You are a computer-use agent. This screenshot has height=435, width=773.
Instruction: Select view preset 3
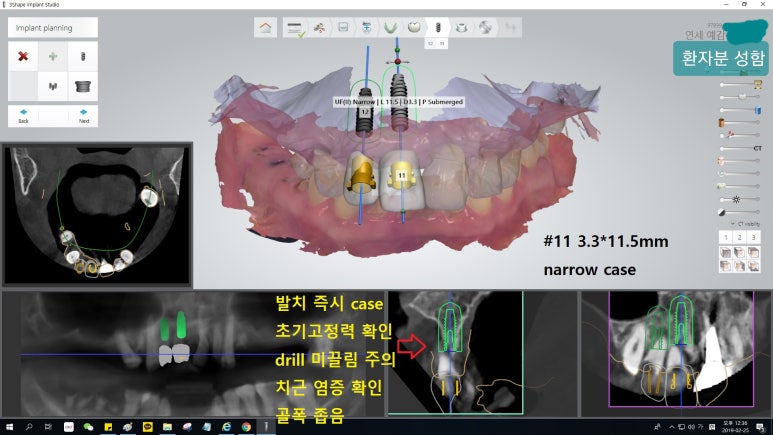753,237
